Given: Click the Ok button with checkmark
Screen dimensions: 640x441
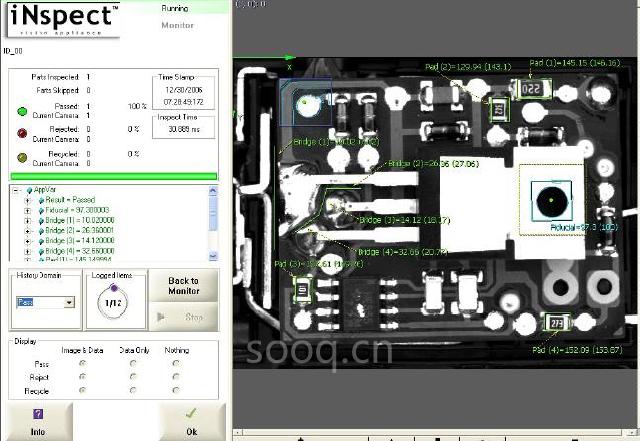Looking at the screenshot, I should click(x=188, y=421).
